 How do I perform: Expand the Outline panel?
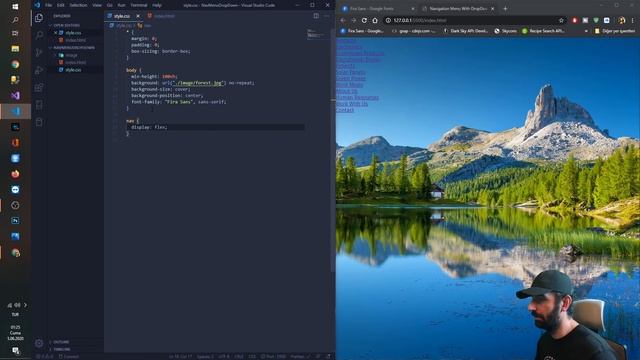tap(61, 342)
